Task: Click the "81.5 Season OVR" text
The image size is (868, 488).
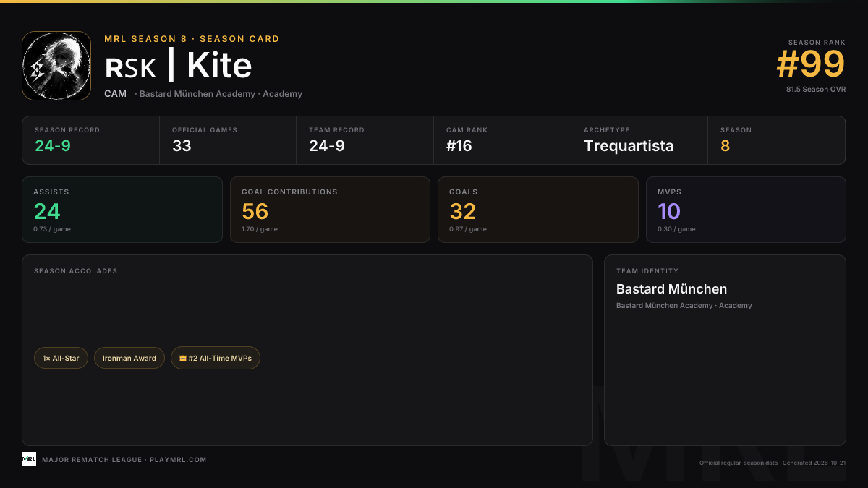Action: pyautogui.click(x=816, y=90)
